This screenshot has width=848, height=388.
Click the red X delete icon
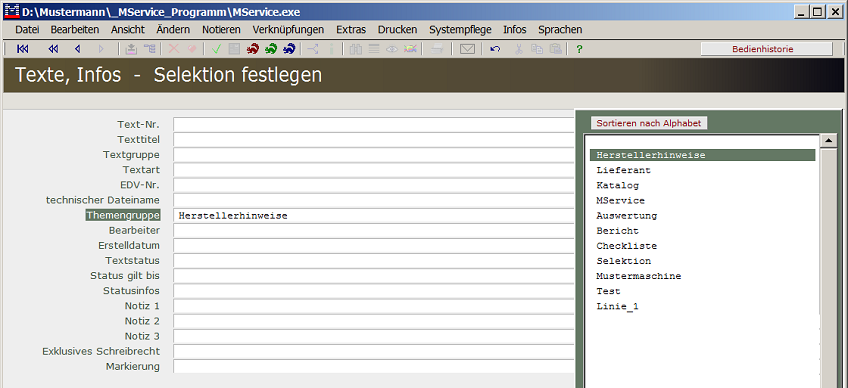174,49
